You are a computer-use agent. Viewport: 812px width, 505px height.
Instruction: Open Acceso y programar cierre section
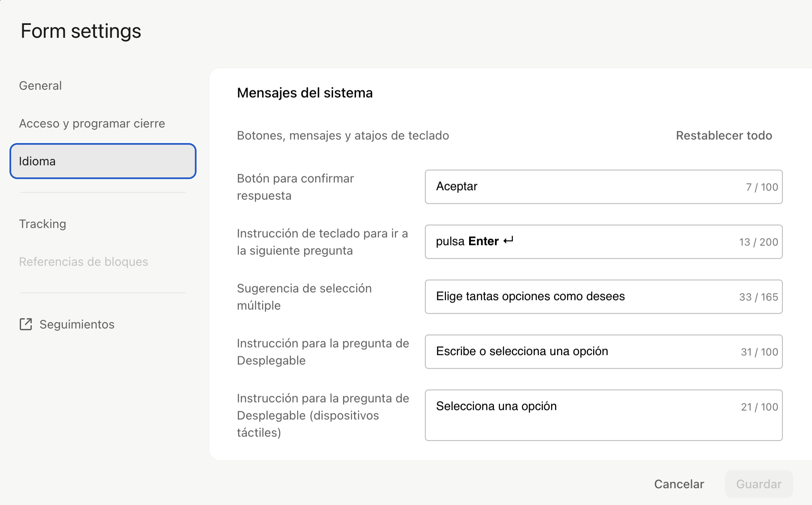[x=92, y=123]
